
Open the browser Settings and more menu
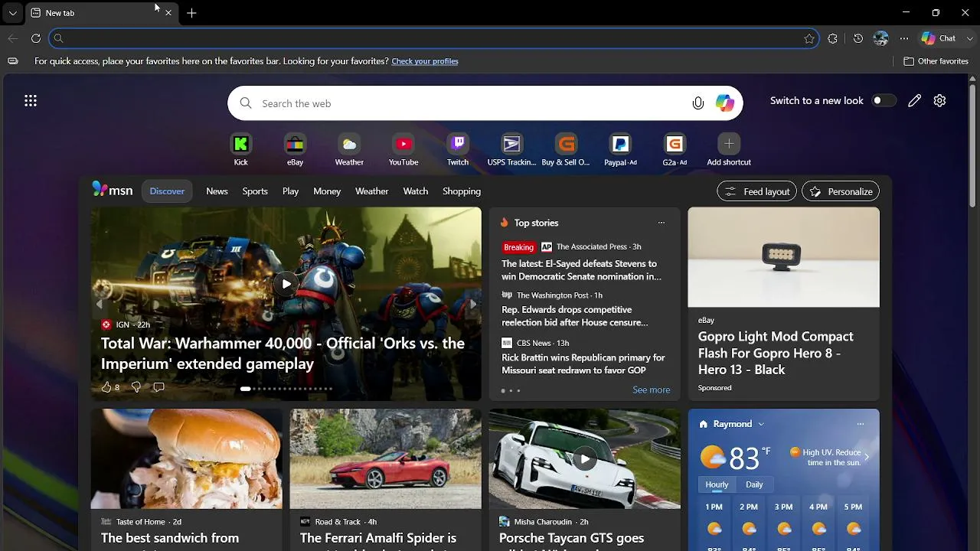(904, 38)
